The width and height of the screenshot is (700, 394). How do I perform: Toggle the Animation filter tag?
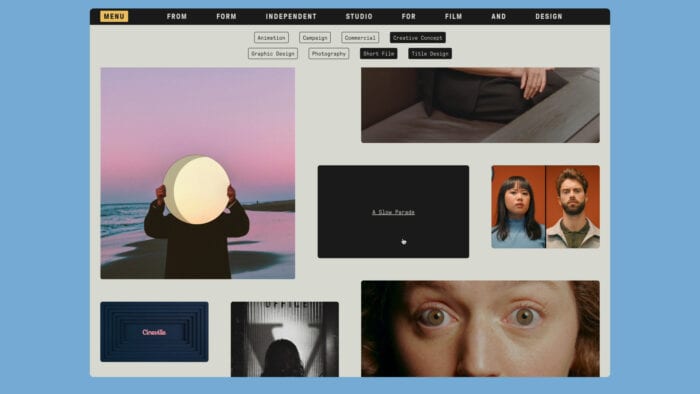[271, 38]
